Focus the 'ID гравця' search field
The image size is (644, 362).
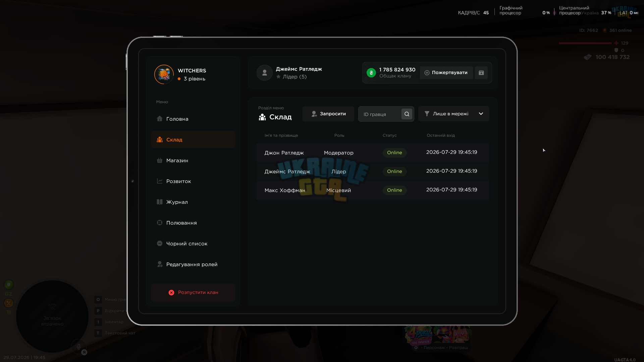click(x=380, y=114)
